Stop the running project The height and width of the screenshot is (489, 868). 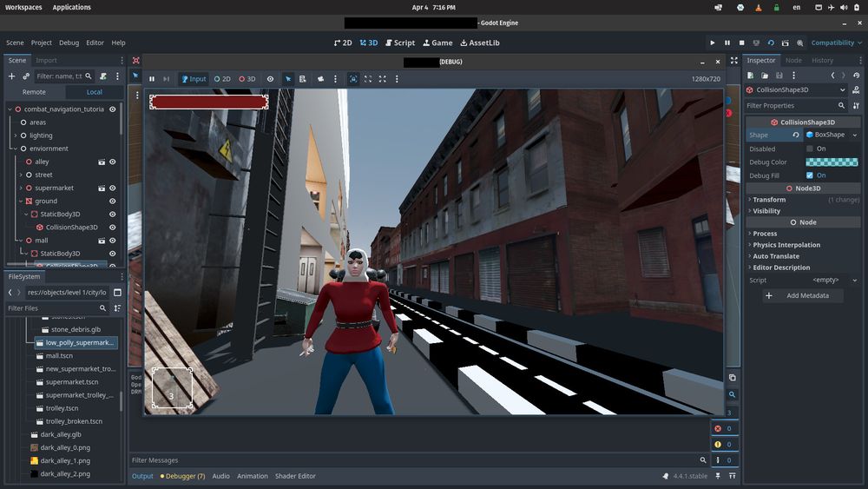[742, 43]
